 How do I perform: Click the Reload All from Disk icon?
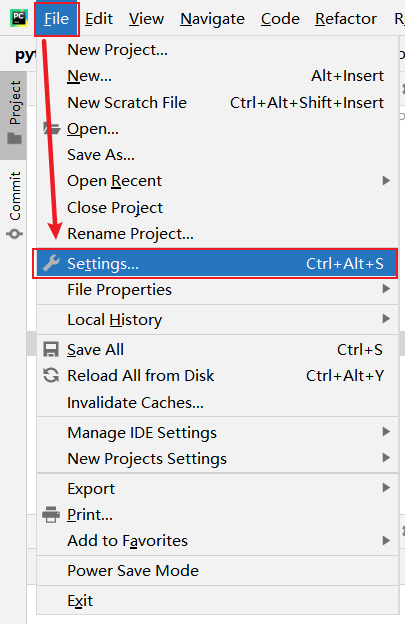pos(51,375)
